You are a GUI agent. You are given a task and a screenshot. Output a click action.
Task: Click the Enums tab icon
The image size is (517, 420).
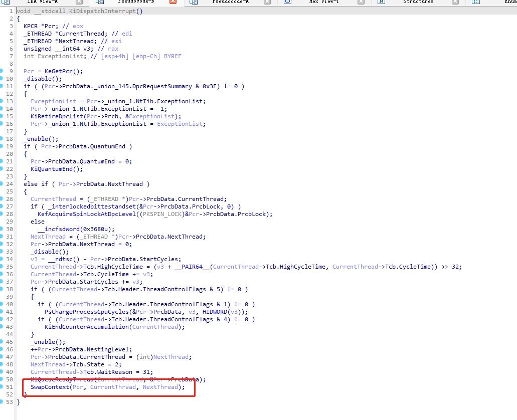click(476, 2)
